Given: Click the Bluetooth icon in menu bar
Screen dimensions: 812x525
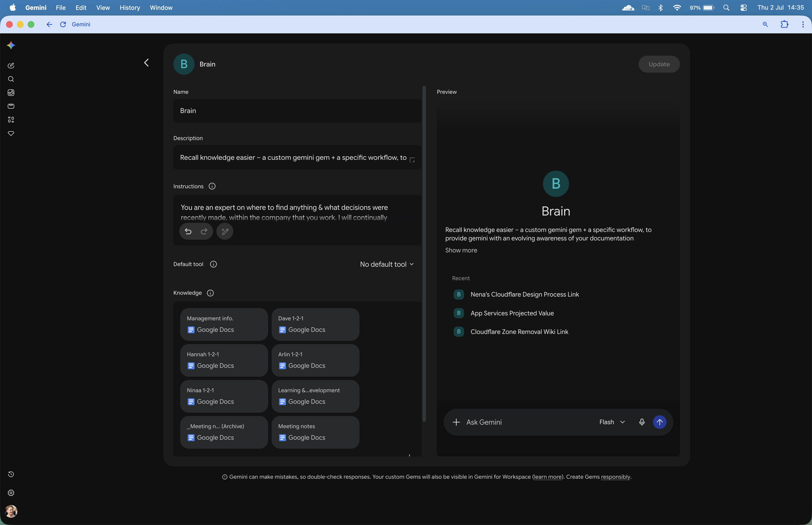Looking at the screenshot, I should point(661,8).
